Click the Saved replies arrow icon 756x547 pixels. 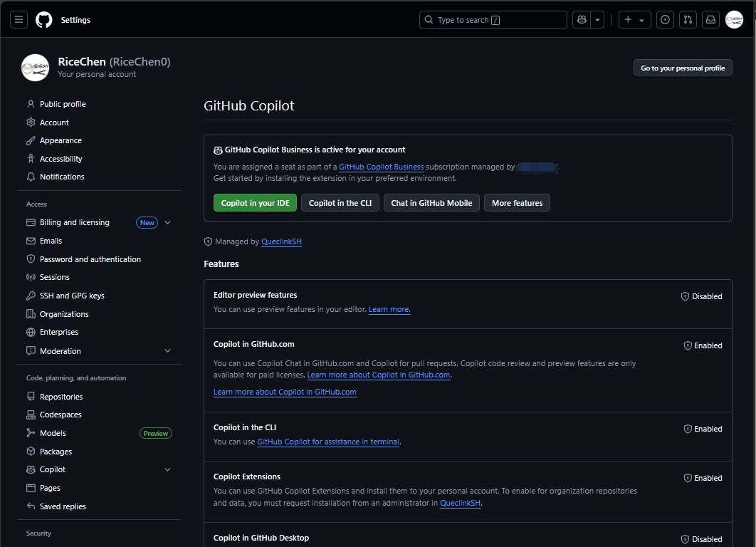coord(31,506)
